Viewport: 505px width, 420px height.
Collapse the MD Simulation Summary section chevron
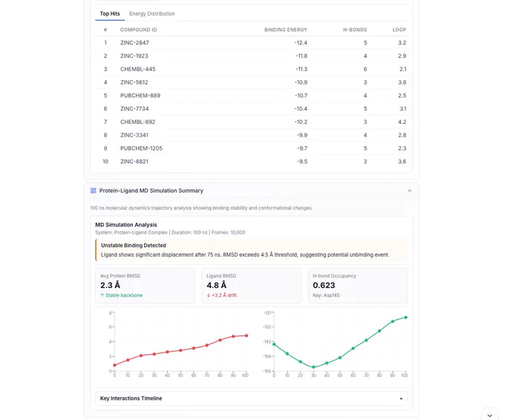[409, 191]
